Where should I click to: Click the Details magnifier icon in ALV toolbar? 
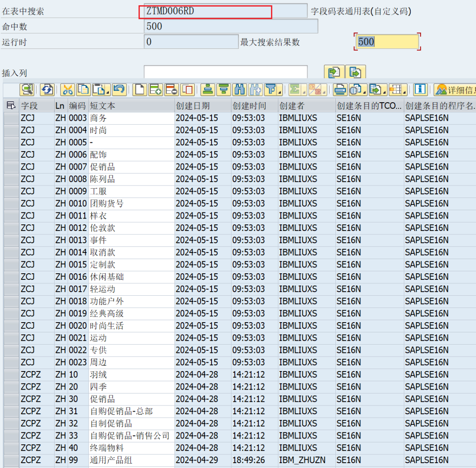(x=27, y=90)
